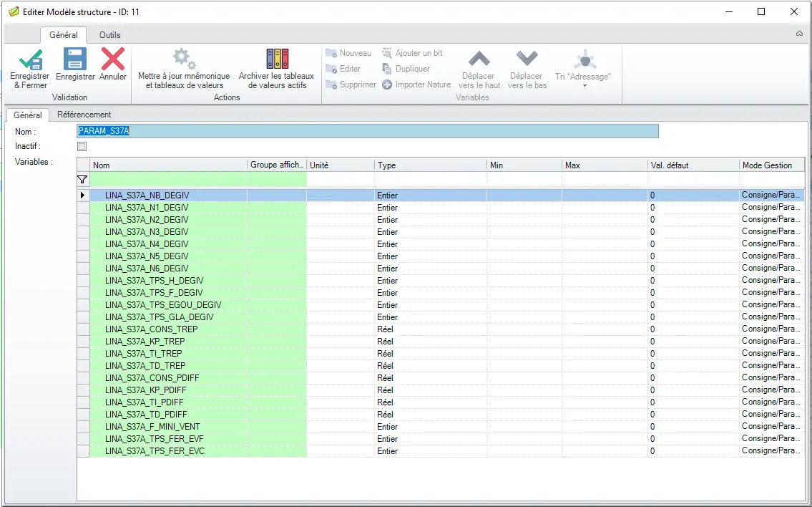Screen dimensions: 812x507
Task: Click Ajouter un bit
Action: (x=412, y=53)
